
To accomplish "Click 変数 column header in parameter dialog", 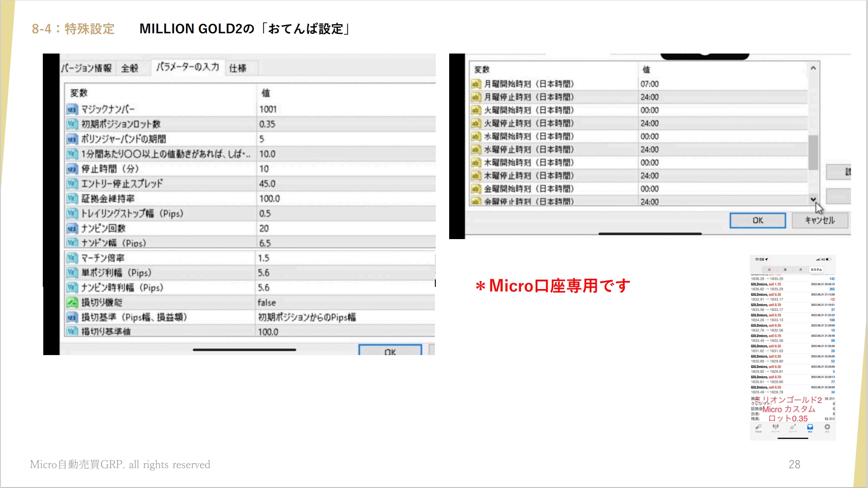I will [x=79, y=93].
